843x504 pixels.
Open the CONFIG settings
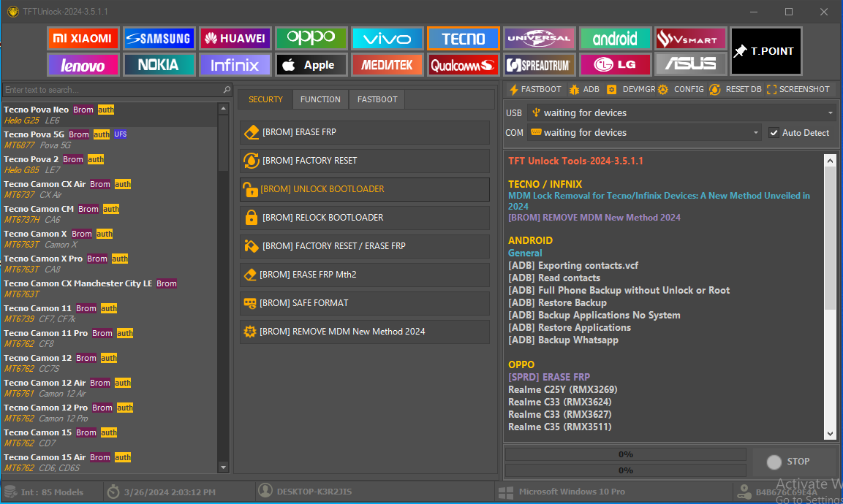(681, 89)
